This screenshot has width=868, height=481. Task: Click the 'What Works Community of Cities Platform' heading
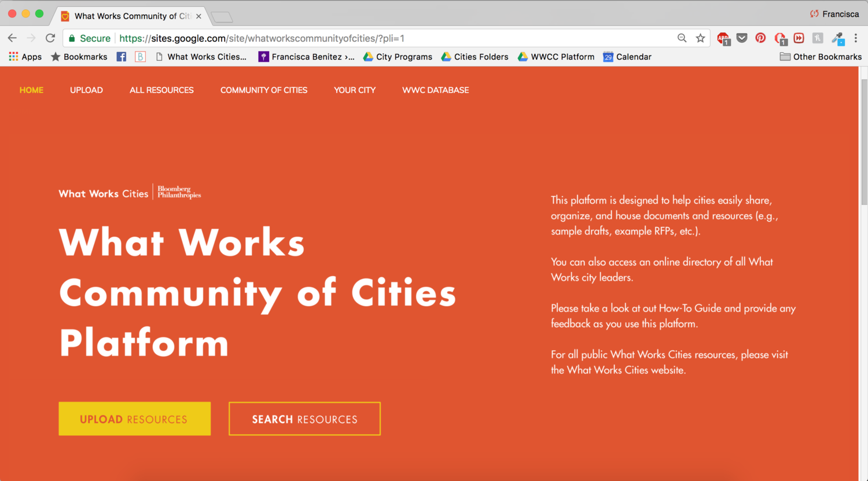pyautogui.click(x=258, y=292)
